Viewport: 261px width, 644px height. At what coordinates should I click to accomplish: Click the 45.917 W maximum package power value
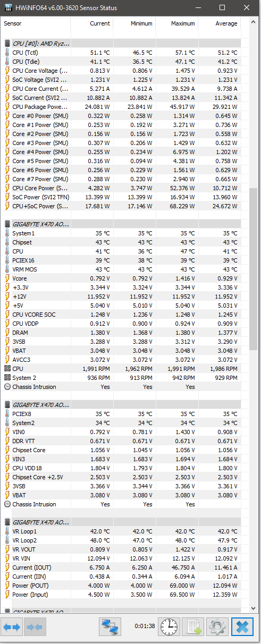[181, 107]
